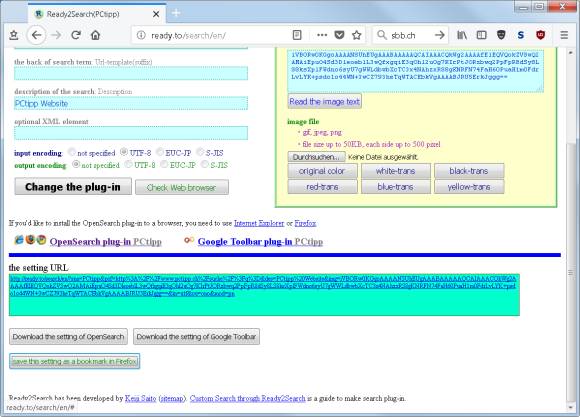This screenshot has width=580, height=417.
Task: Click Durchsuchen file browse button
Action: [316, 157]
